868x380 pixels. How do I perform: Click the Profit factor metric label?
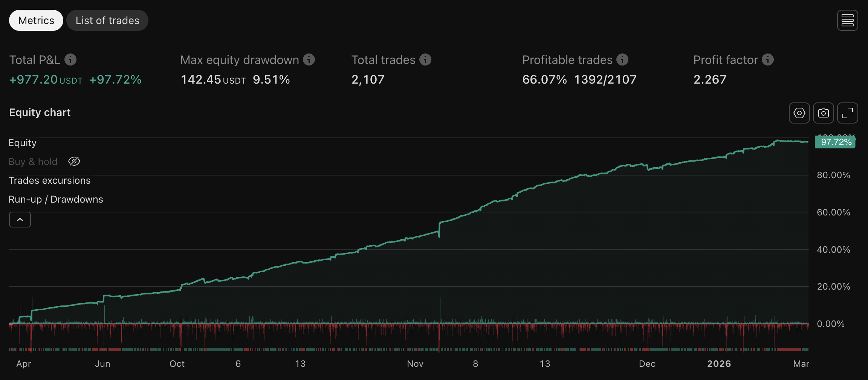coord(726,60)
